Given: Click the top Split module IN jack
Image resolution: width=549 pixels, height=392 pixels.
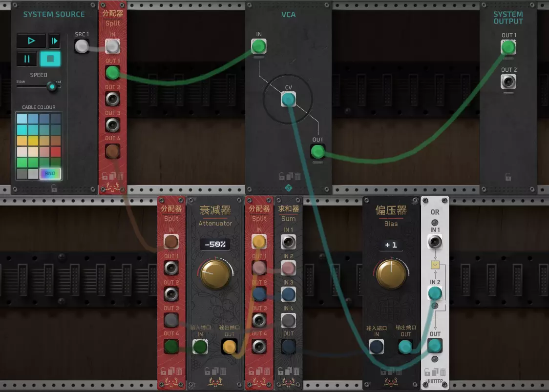Looking at the screenshot, I should [x=112, y=46].
